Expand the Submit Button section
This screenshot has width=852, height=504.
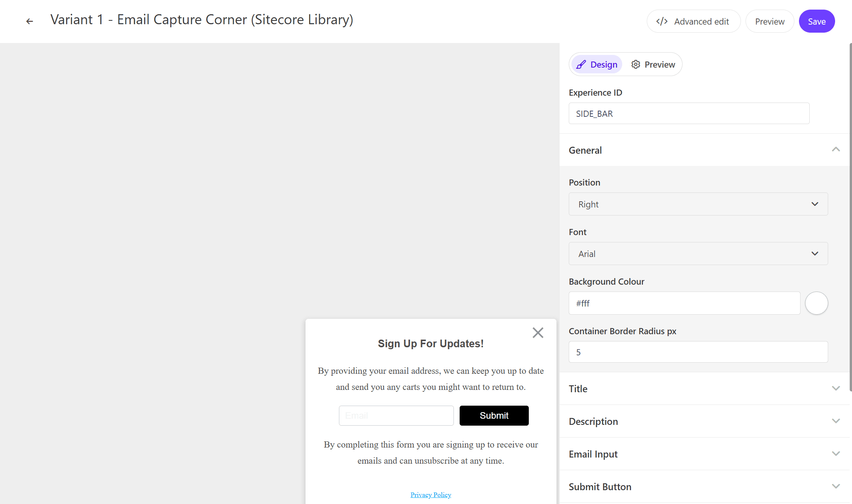tap(835, 486)
